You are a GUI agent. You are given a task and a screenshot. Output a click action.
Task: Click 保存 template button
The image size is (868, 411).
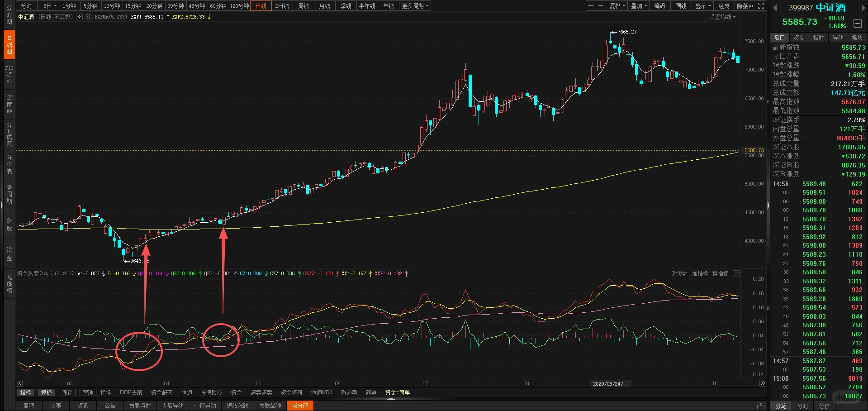click(67, 392)
